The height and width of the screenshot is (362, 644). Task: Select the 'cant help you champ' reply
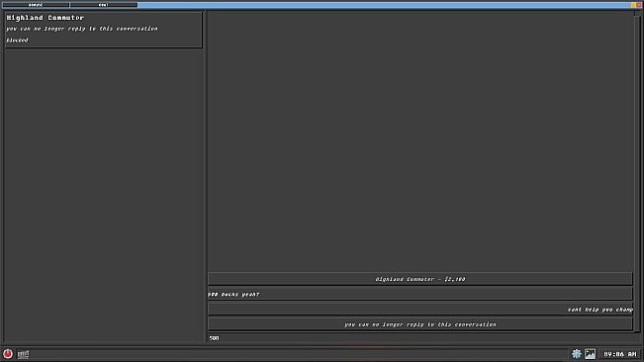(419, 309)
